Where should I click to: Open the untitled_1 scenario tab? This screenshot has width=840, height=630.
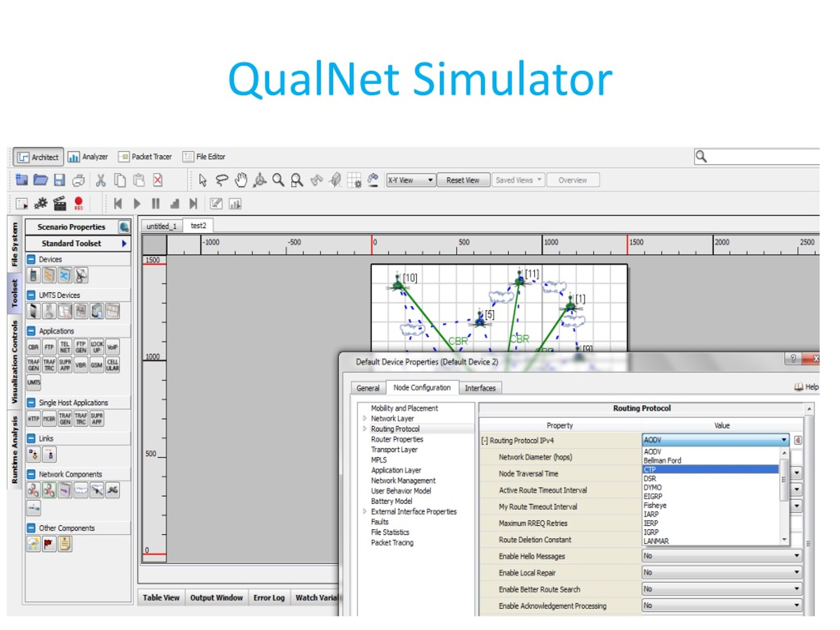[161, 226]
